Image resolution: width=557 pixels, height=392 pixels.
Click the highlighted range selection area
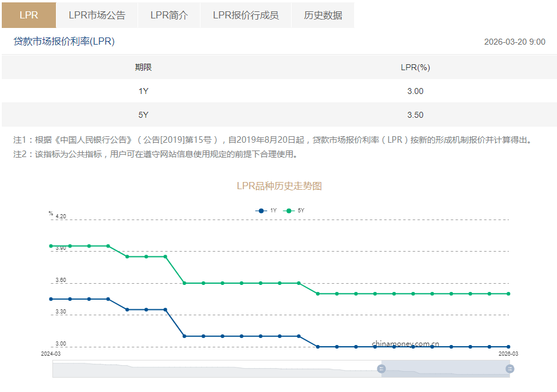tap(446, 369)
